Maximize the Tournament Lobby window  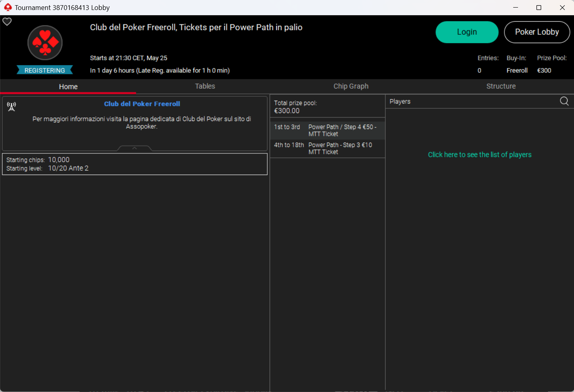point(539,8)
